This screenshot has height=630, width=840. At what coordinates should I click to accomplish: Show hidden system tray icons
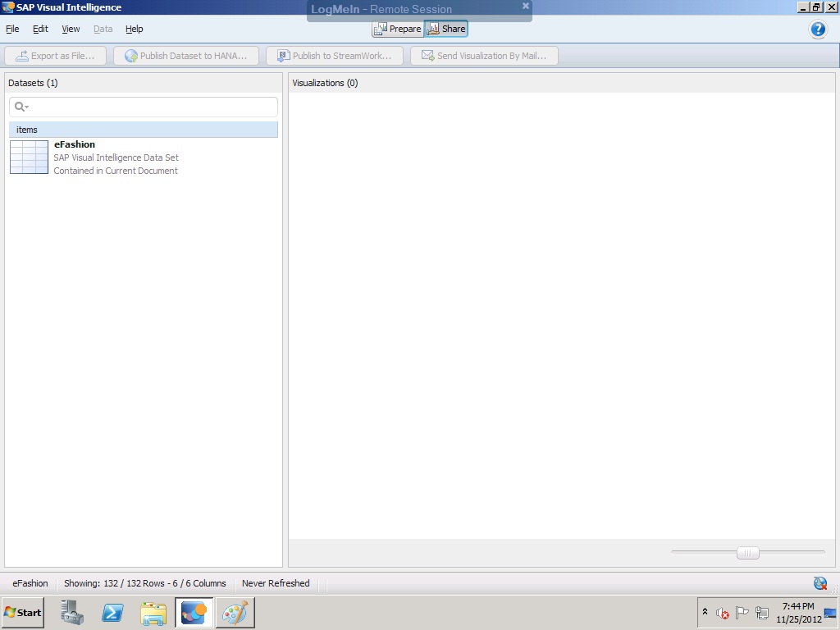point(705,612)
